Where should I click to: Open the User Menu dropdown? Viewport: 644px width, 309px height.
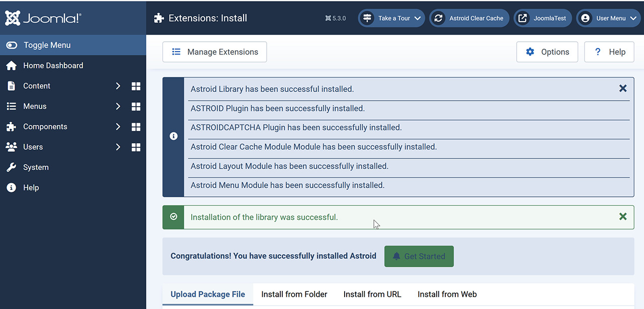[608, 18]
